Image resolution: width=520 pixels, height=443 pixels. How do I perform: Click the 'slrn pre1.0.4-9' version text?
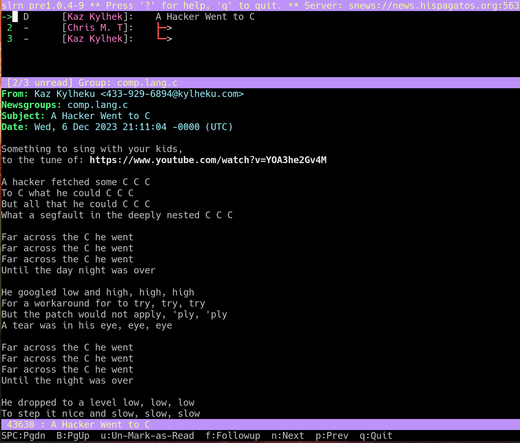coord(43,5)
